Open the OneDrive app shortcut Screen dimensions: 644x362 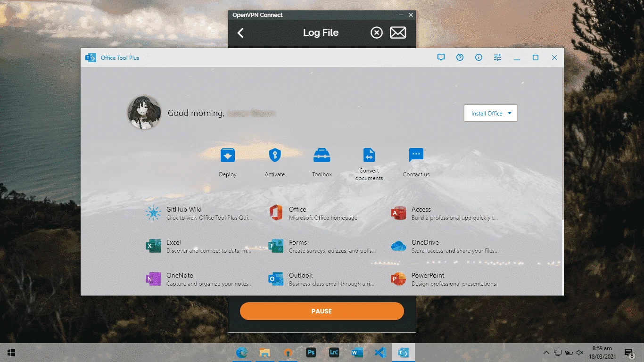coord(444,246)
